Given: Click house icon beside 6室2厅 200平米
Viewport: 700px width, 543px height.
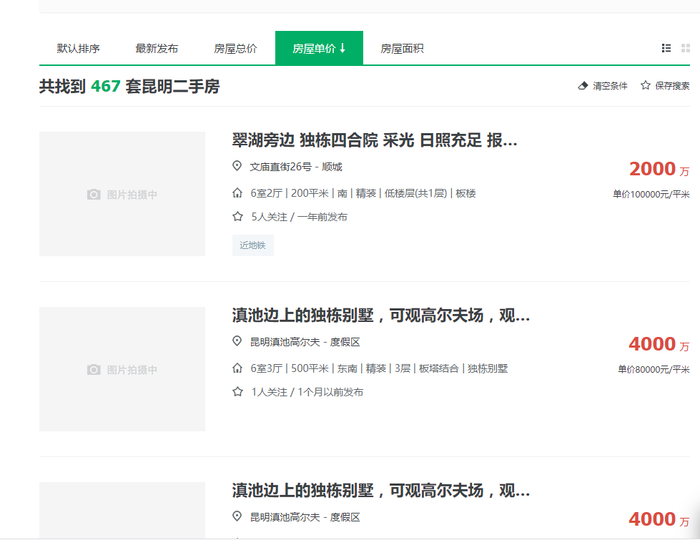Looking at the screenshot, I should pos(237,192).
